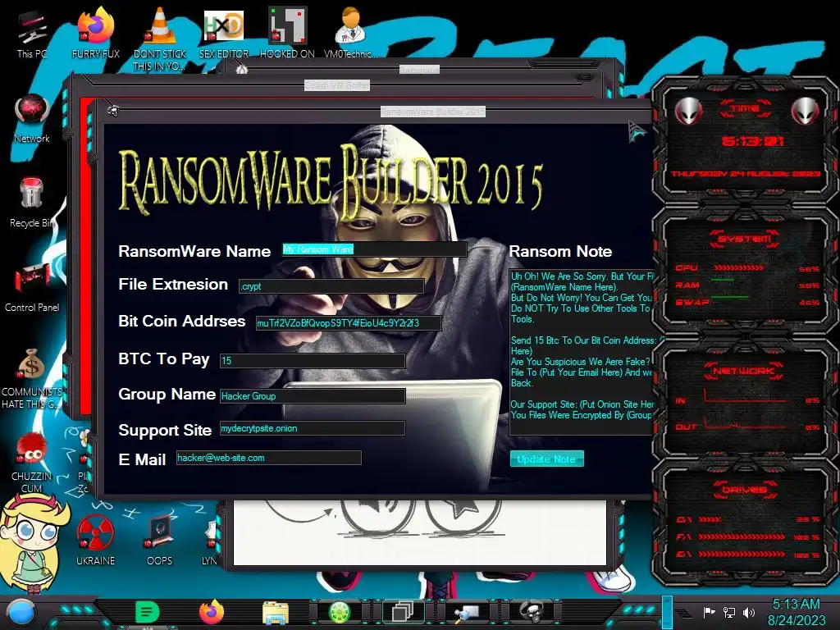Click the RansomWare Builder title bar icon

(113, 111)
